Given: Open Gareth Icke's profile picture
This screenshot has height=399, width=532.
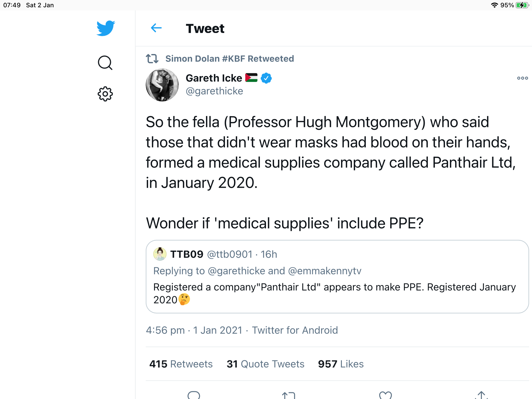Looking at the screenshot, I should pos(162,85).
